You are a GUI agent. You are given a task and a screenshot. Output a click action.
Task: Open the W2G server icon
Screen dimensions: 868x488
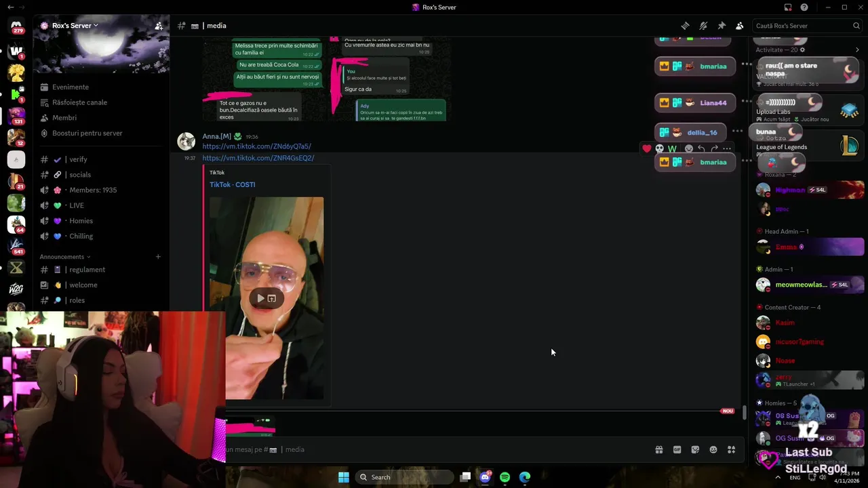16,289
